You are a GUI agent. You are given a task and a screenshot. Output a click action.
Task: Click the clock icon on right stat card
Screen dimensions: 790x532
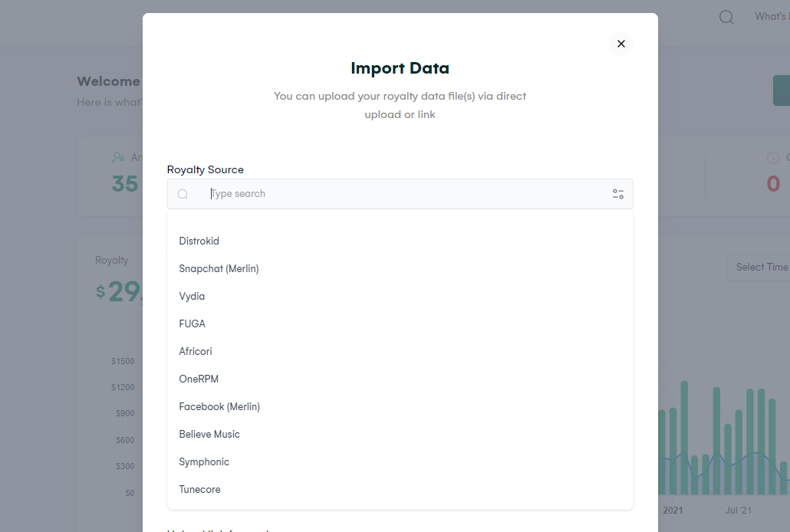[x=773, y=158]
